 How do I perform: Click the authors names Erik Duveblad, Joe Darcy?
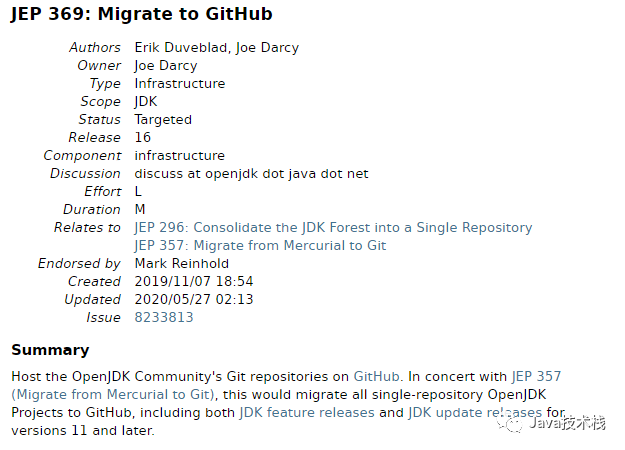(x=217, y=47)
